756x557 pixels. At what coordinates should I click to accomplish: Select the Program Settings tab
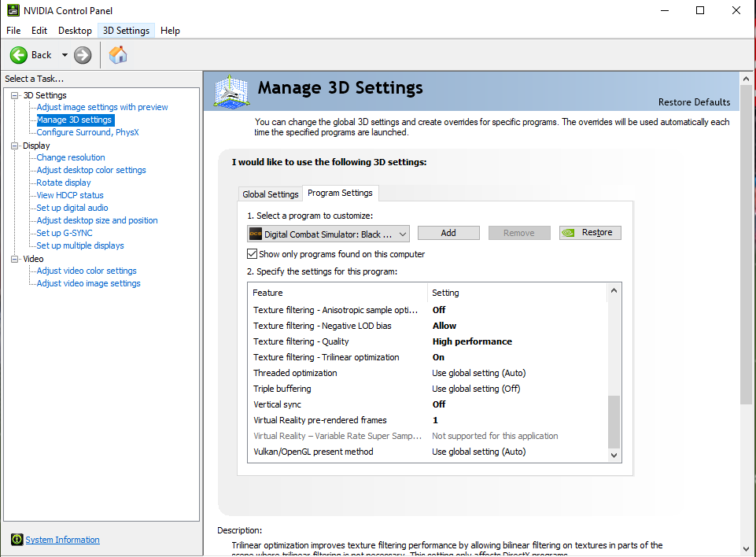click(341, 193)
